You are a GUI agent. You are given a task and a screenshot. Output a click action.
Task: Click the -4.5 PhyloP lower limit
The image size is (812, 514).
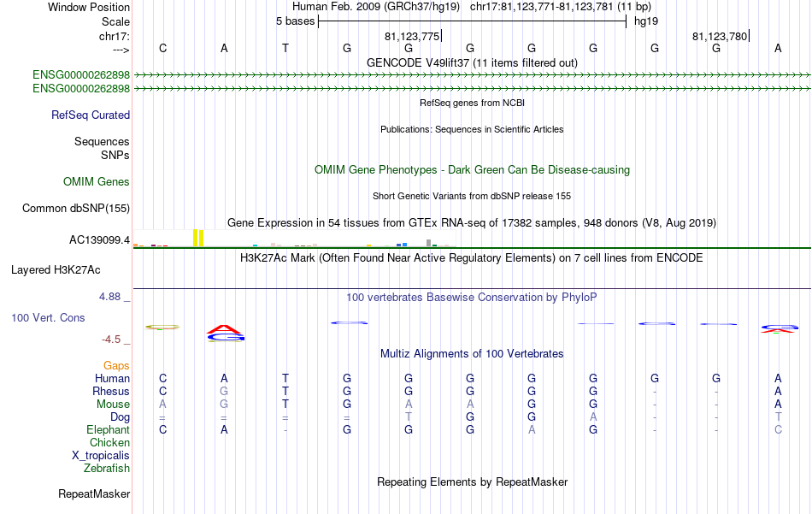click(x=111, y=340)
